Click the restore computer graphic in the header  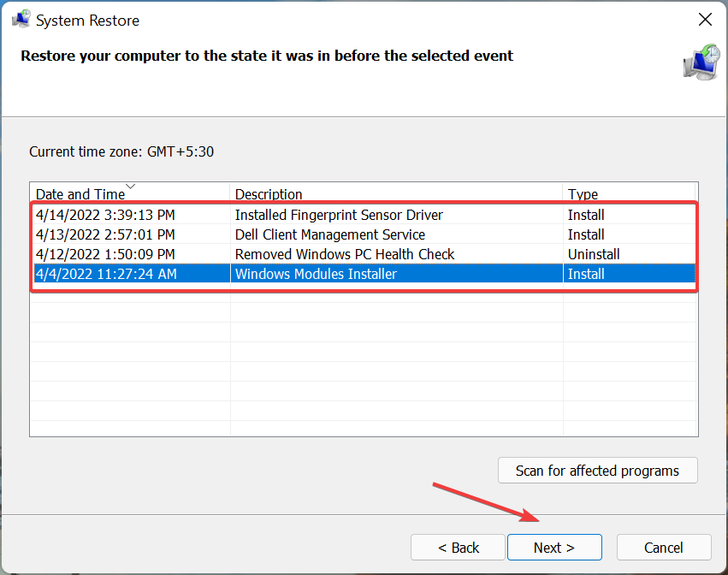click(701, 62)
